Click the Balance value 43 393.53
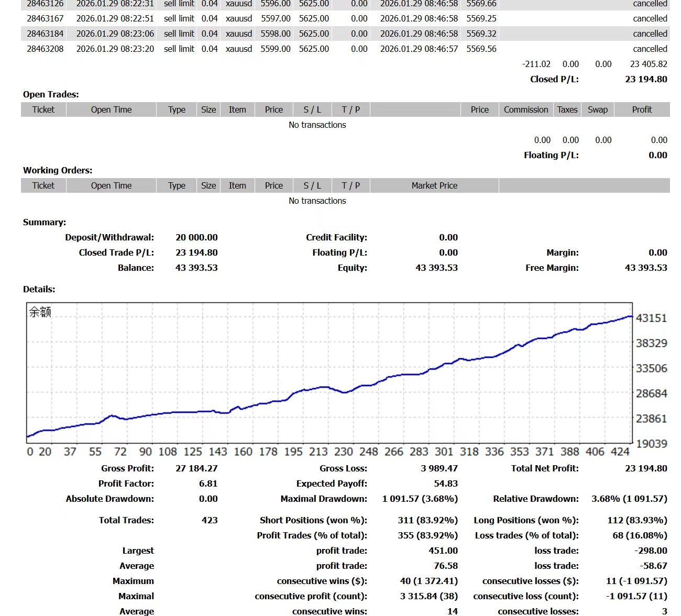 (x=196, y=268)
